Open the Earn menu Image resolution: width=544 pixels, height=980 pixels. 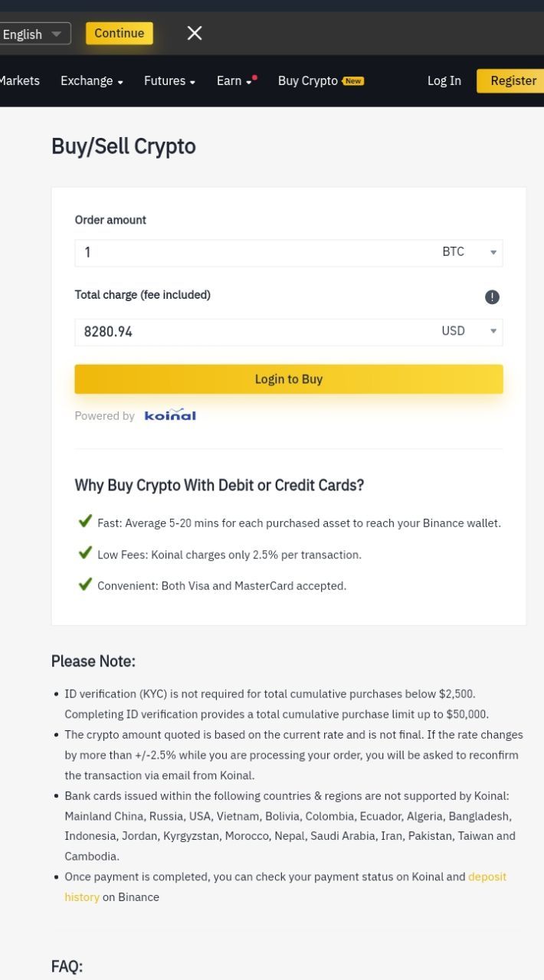click(234, 80)
